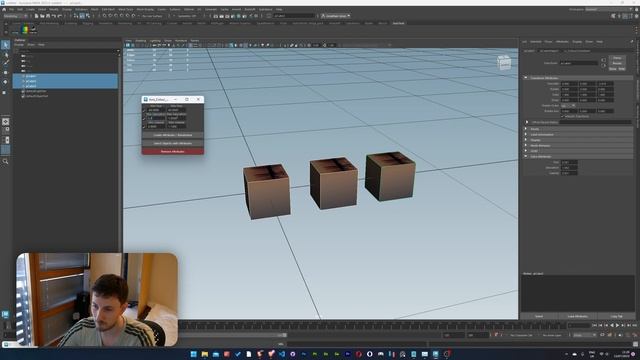This screenshot has height=360, width=640.
Task: Click the node name field in Attribute Editor
Action: tap(578, 63)
